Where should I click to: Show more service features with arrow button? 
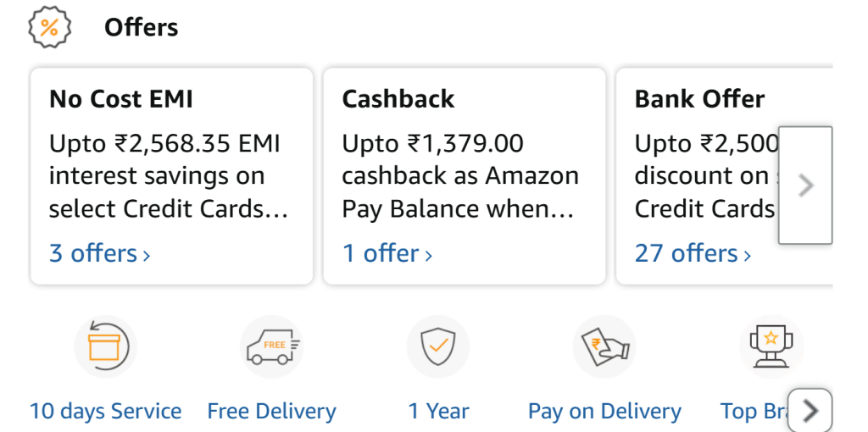click(810, 411)
